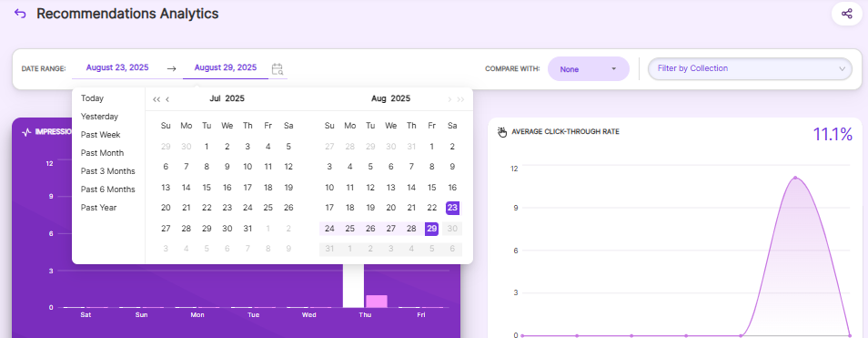Image resolution: width=868 pixels, height=338 pixels.
Task: Go to previous year with double-left chevron
Action: 156,99
